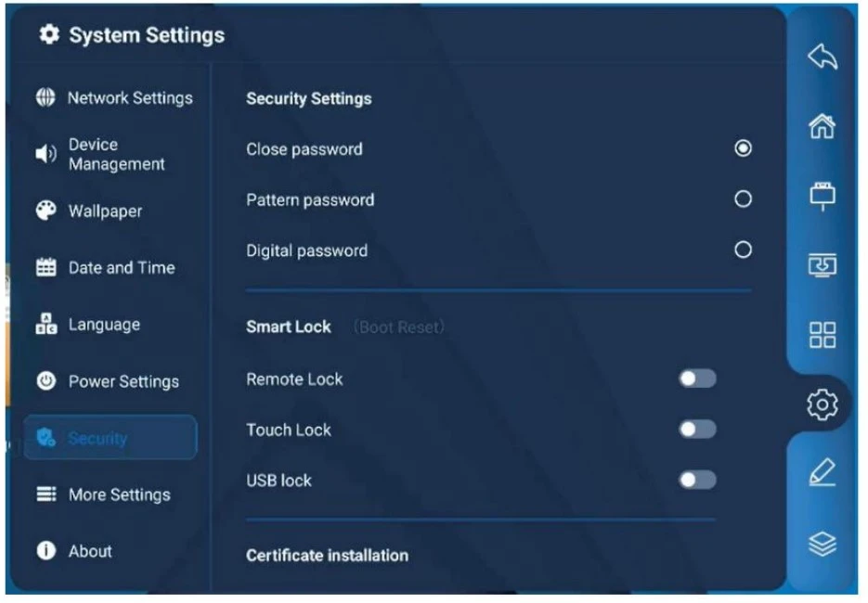Screen dimensions: 868x603
Task: Open the apps grid icon
Action: (823, 335)
